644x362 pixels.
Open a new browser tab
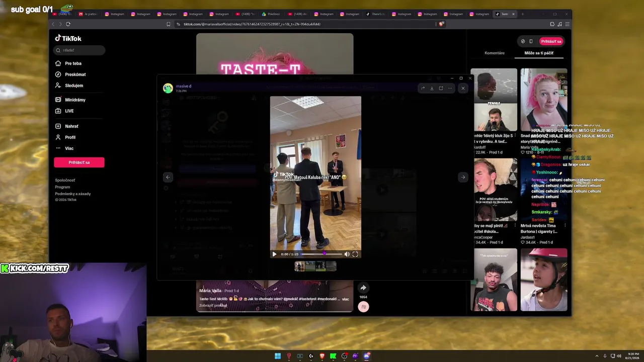[523, 14]
